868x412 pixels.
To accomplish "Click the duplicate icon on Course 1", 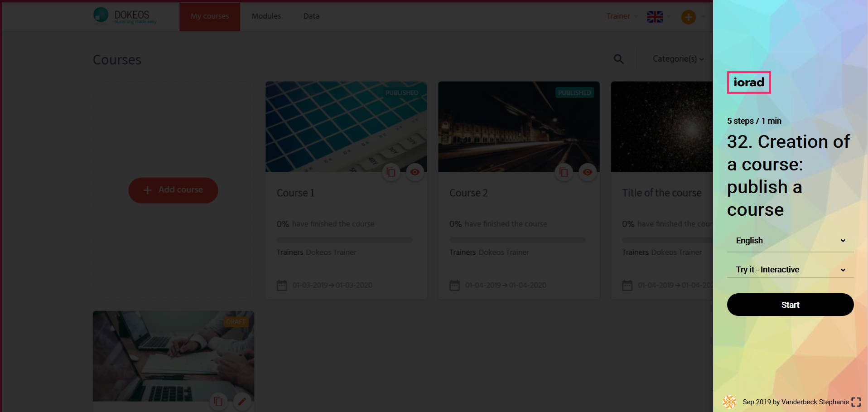I will (x=391, y=172).
